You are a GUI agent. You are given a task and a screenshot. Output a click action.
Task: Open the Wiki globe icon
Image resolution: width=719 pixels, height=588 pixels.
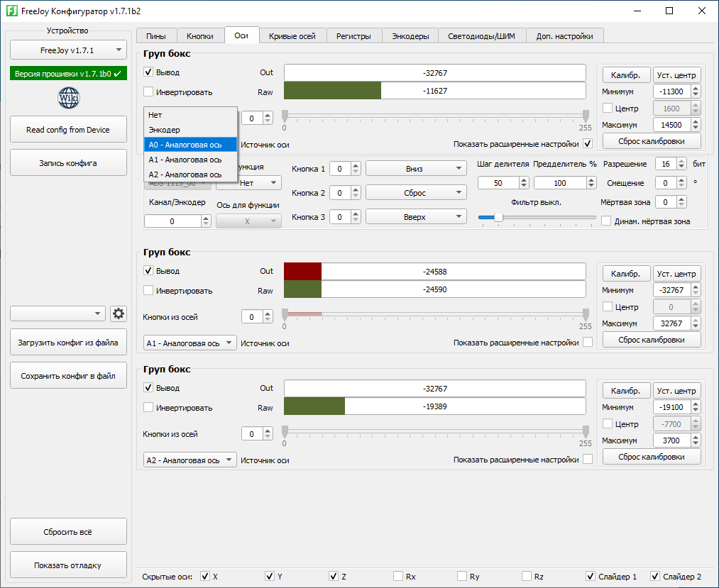click(x=68, y=97)
